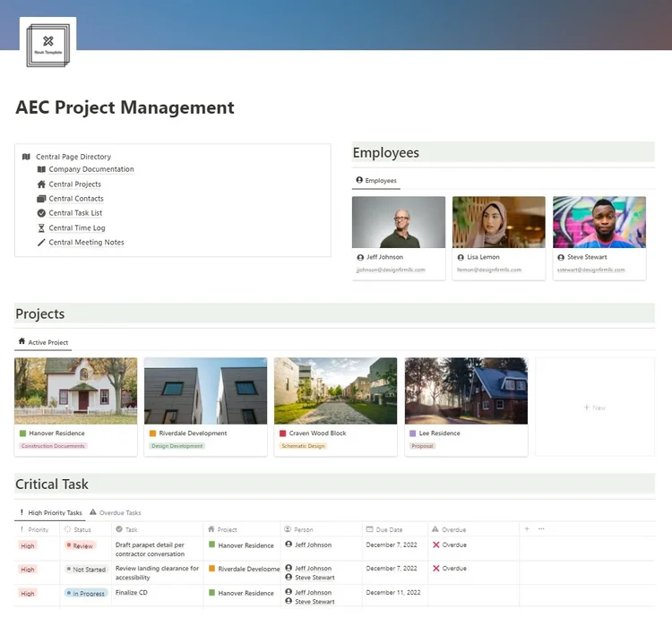Click the High priority tag in Finalize CD row
The height and width of the screenshot is (626, 672).
click(28, 594)
